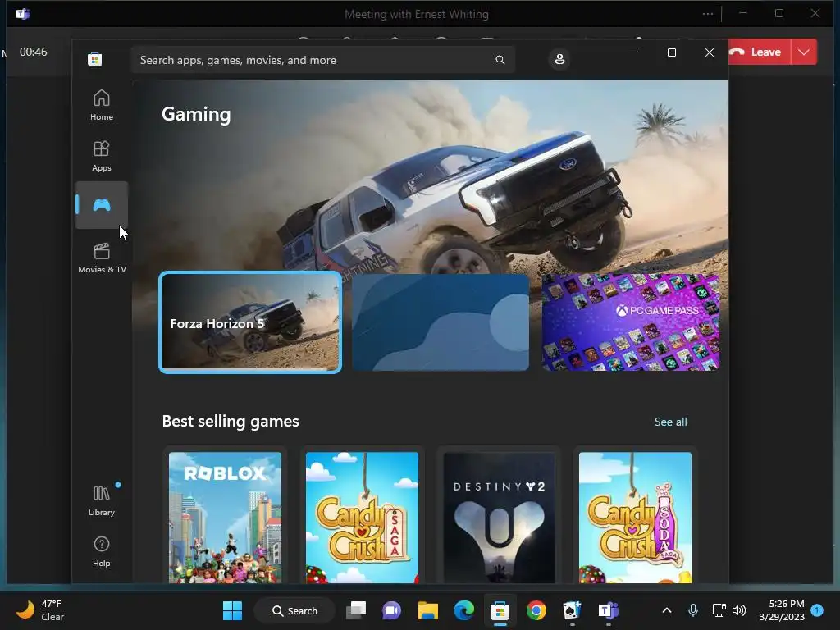Click the Search apps, games, movies field
840x630 pixels.
pos(322,59)
